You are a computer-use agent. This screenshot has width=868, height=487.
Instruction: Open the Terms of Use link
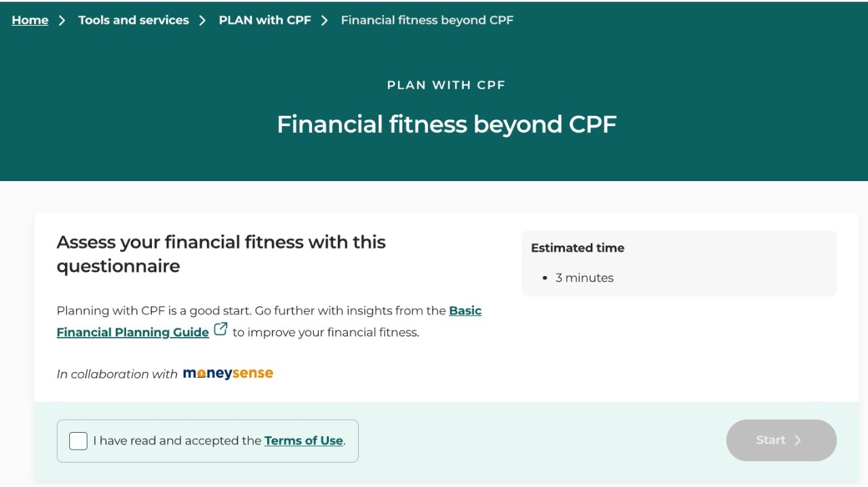click(304, 441)
